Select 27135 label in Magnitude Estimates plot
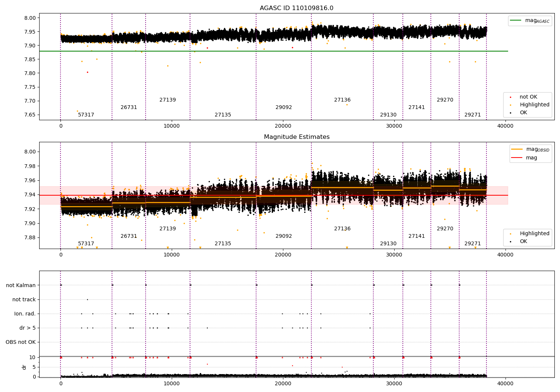 click(x=223, y=244)
